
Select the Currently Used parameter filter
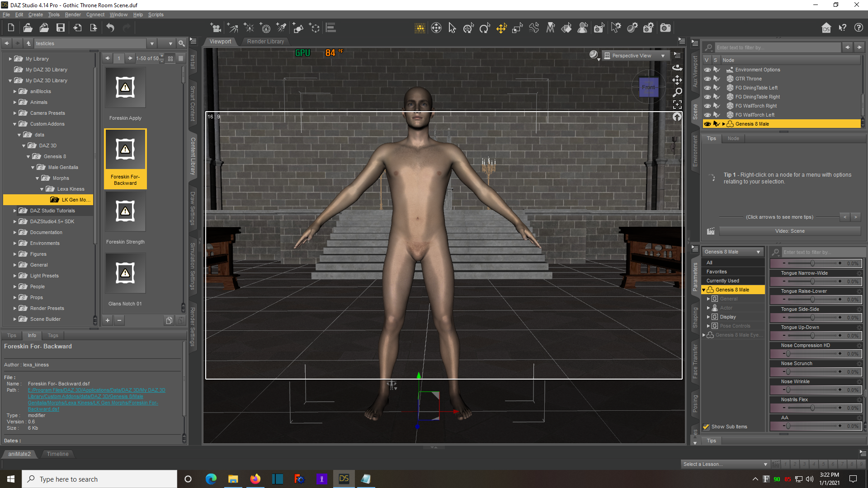point(732,281)
